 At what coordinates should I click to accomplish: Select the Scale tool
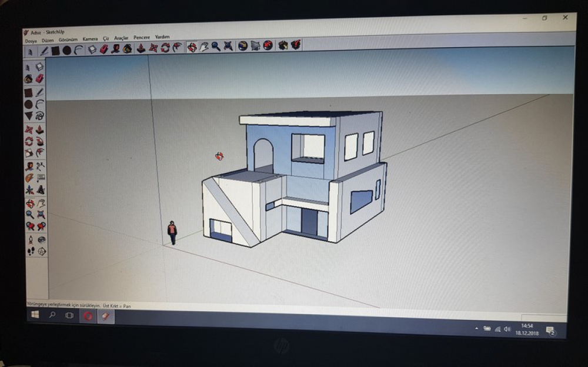point(29,153)
